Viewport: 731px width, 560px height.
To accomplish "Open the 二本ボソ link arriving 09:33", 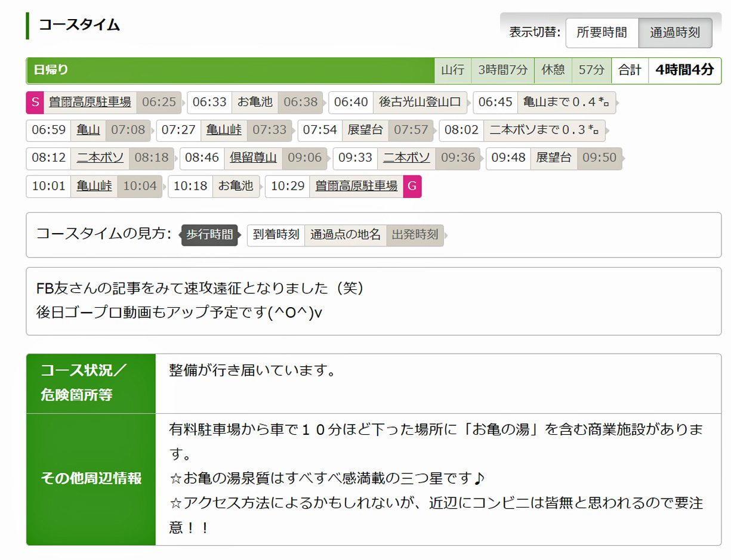I will click(x=406, y=158).
